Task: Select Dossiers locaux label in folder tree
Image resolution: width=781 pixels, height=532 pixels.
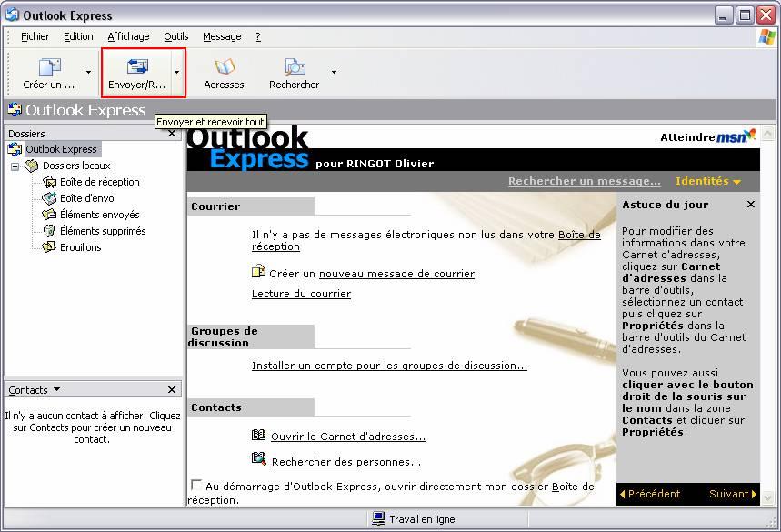Action: pyautogui.click(x=76, y=166)
